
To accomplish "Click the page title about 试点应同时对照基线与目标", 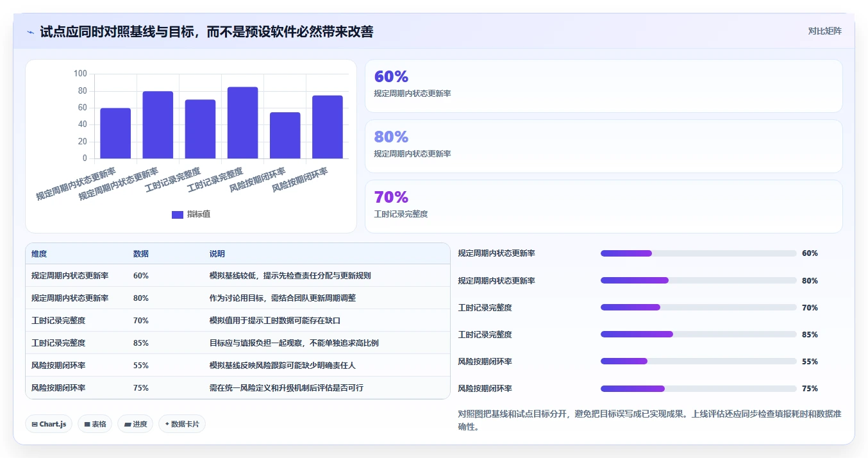I will 206,31.
